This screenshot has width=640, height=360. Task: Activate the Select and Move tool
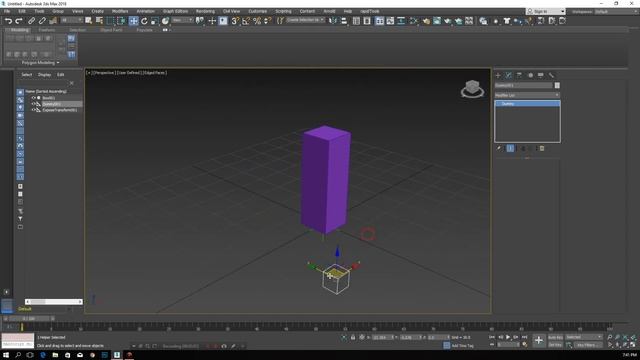click(133, 21)
